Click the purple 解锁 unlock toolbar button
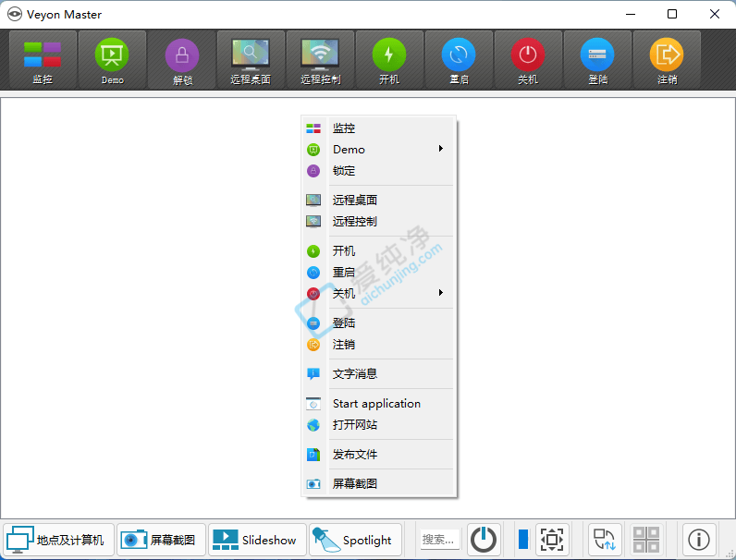The height and width of the screenshot is (560, 736). coord(182,59)
